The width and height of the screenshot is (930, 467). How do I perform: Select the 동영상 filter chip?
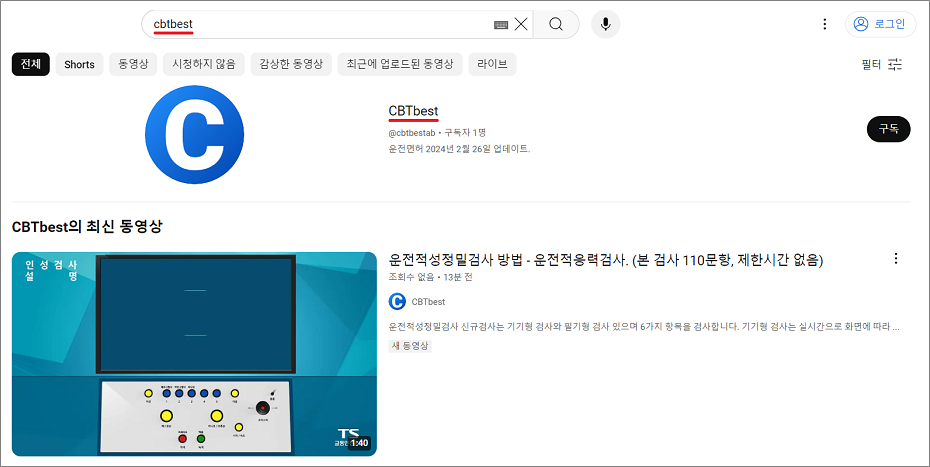[133, 64]
